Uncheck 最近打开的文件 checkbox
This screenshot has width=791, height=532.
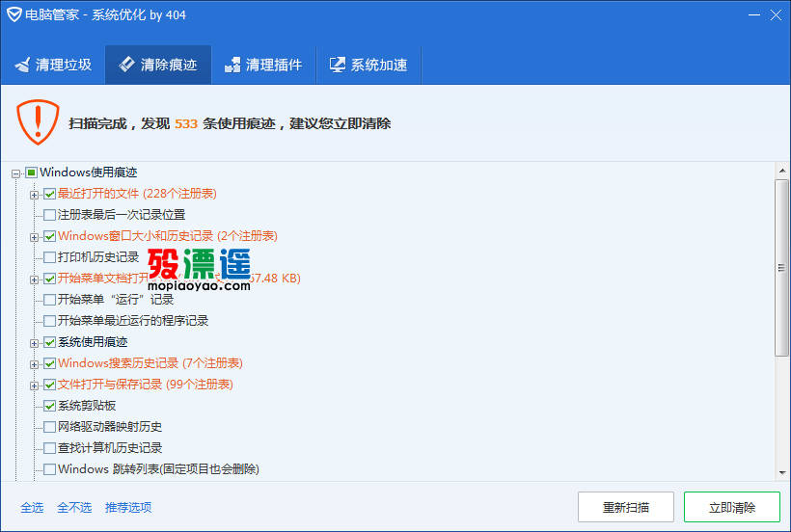point(49,194)
